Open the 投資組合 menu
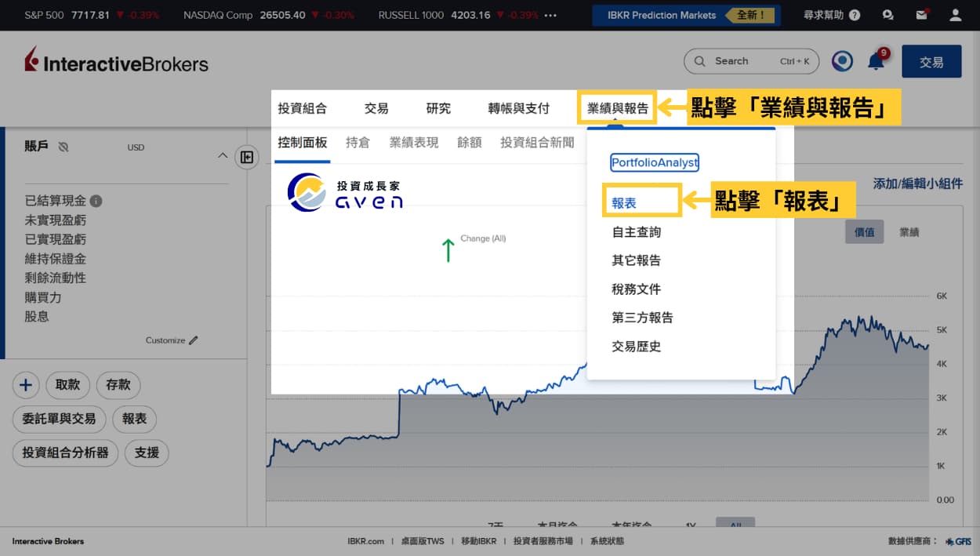 click(x=302, y=108)
